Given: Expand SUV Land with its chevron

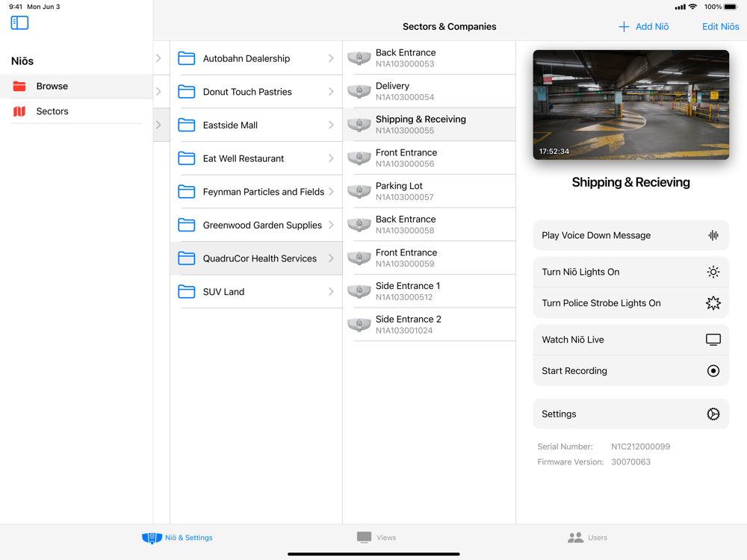Looking at the screenshot, I should (x=331, y=291).
